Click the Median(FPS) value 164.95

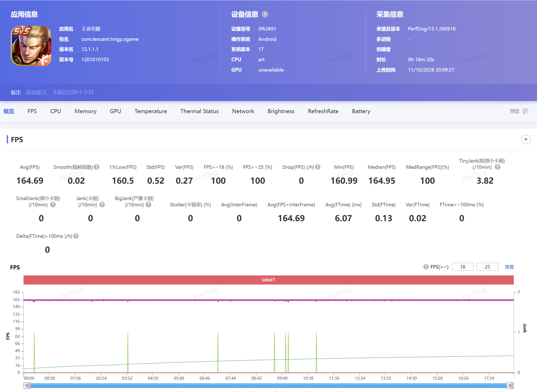[x=382, y=181]
